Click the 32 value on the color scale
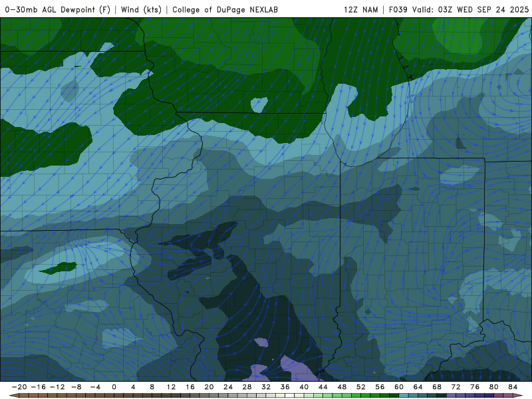Viewport: 532px width, 399px height. pyautogui.click(x=266, y=387)
